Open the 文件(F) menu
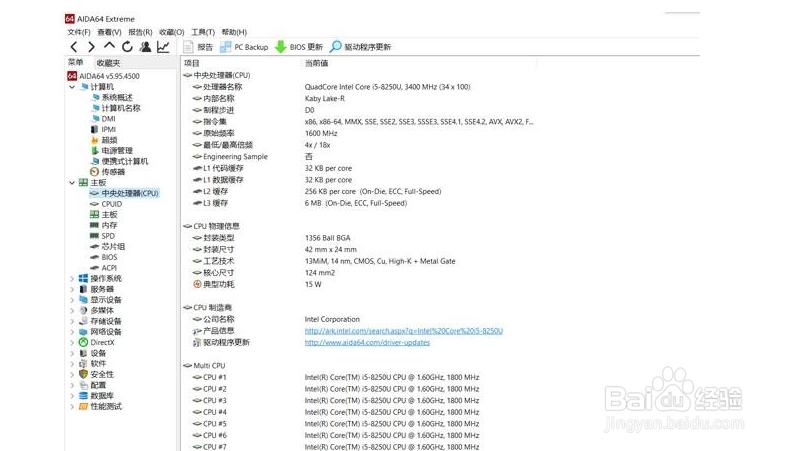 click(x=79, y=32)
